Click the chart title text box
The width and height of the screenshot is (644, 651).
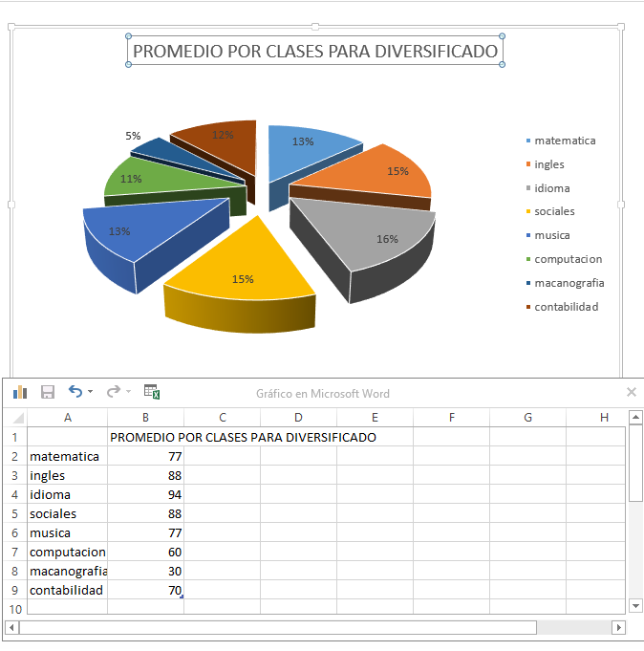point(315,51)
